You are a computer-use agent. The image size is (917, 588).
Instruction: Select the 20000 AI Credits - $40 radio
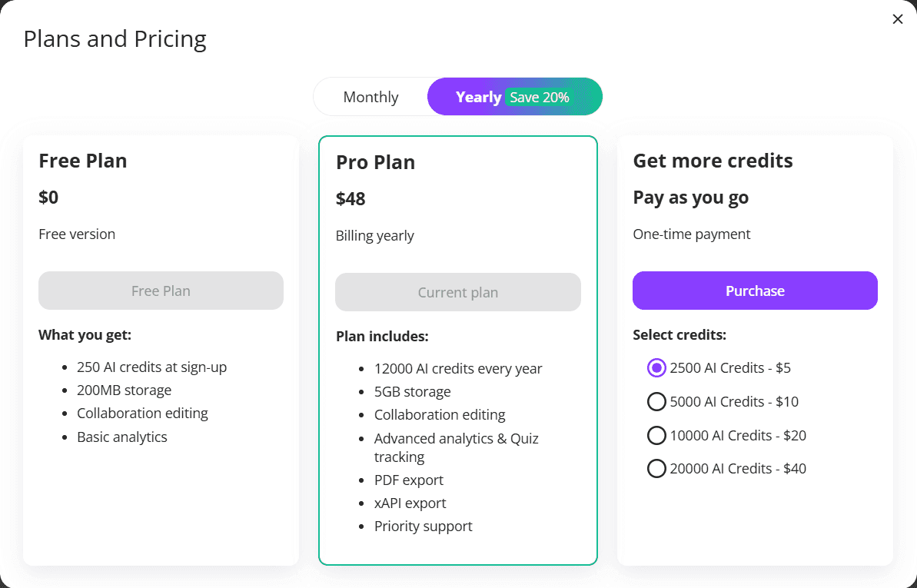coord(656,469)
